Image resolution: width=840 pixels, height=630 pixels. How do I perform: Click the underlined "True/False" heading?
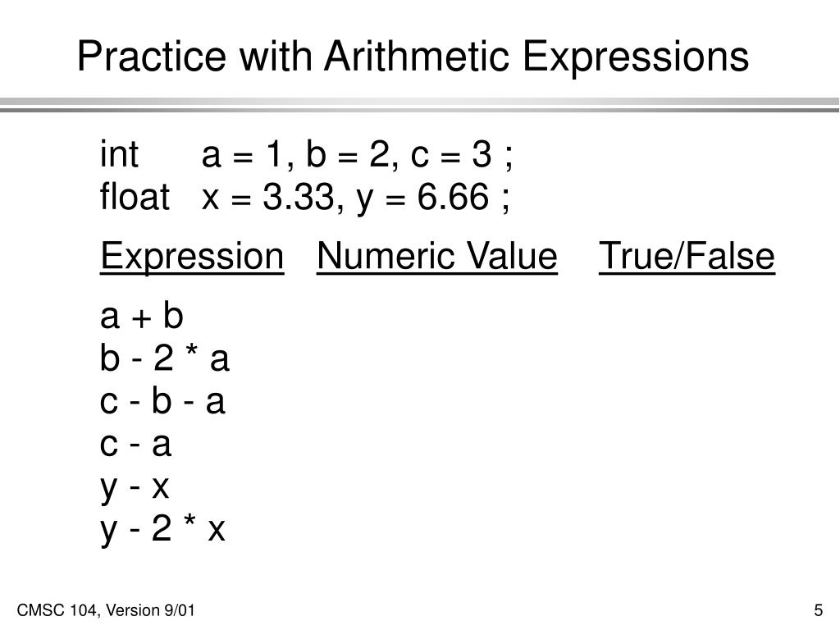[x=687, y=258]
